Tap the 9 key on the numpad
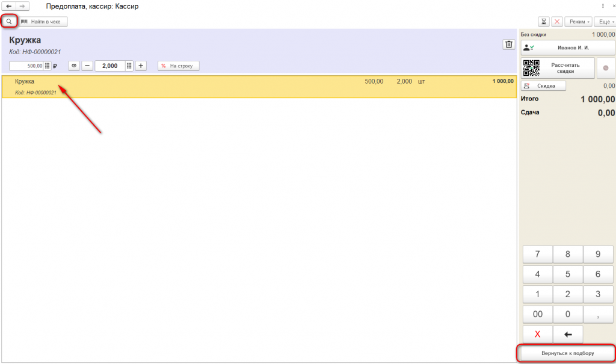 598,254
